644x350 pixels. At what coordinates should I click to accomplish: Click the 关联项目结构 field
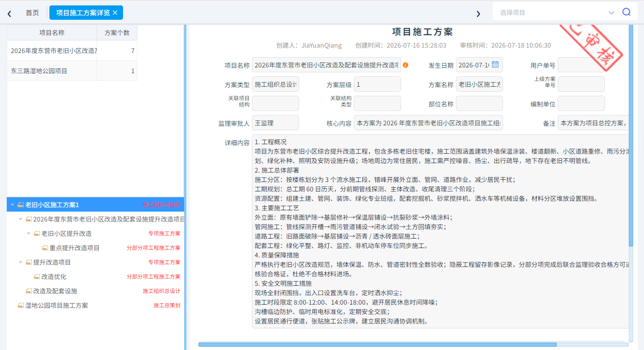pos(275,103)
